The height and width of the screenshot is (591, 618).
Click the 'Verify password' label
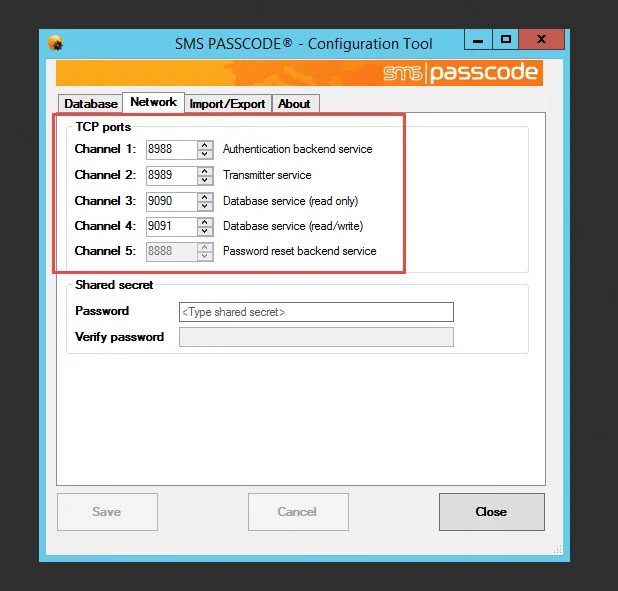click(x=119, y=337)
